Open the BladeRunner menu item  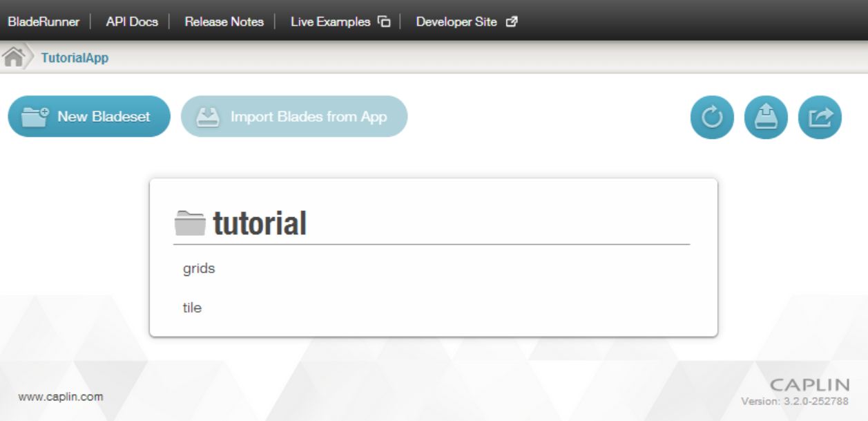44,21
